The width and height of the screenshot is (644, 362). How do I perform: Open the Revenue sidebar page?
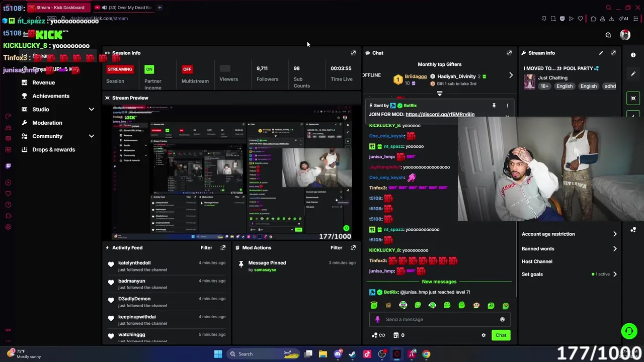pos(44,82)
